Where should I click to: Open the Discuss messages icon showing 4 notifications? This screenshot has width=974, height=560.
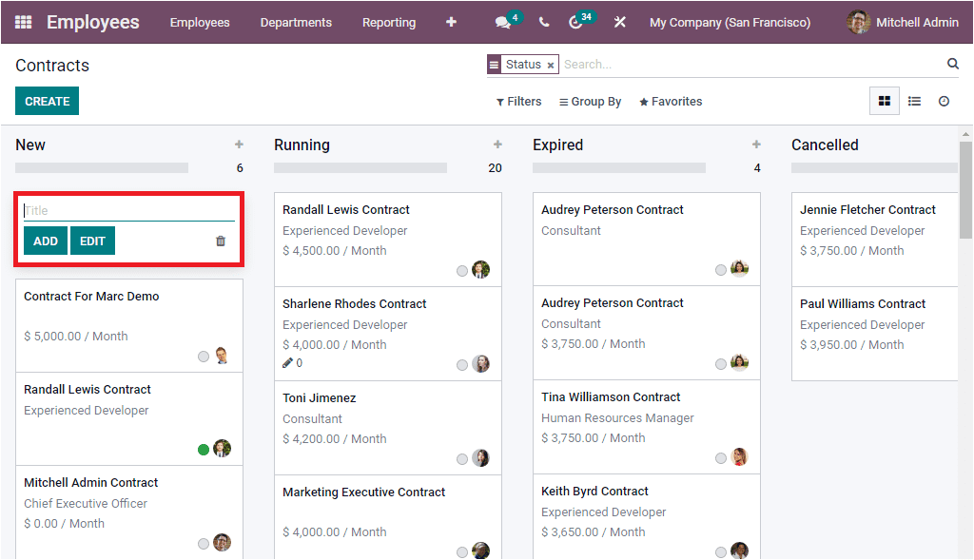click(502, 21)
